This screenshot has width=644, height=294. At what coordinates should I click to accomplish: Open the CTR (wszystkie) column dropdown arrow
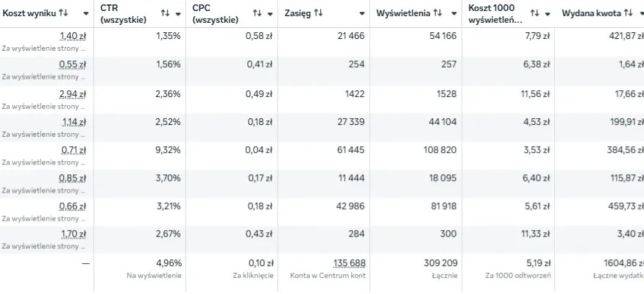tap(179, 14)
